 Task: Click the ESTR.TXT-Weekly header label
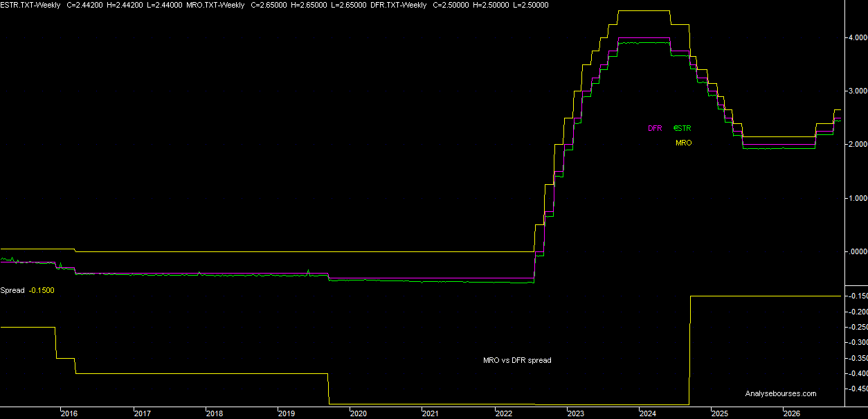30,5
